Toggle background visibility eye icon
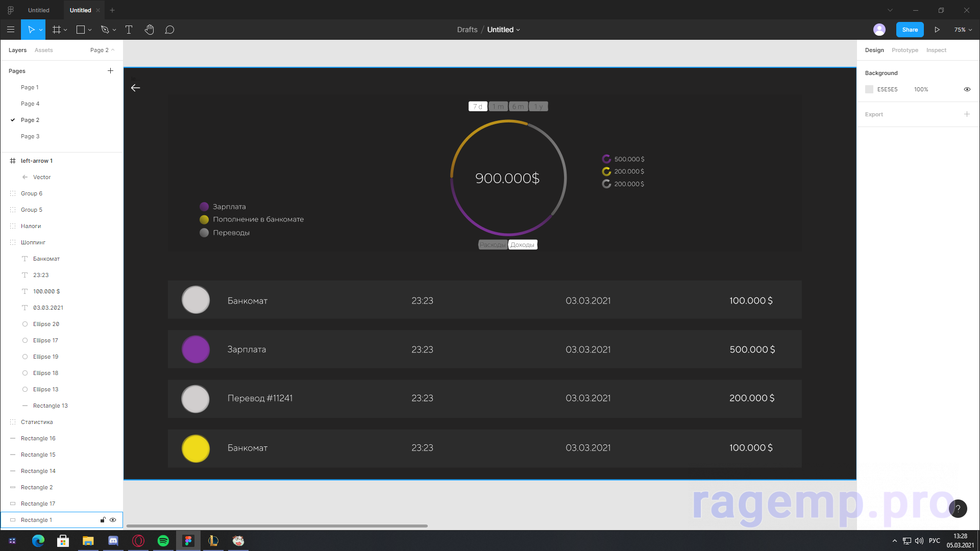980x551 pixels. 967,89
